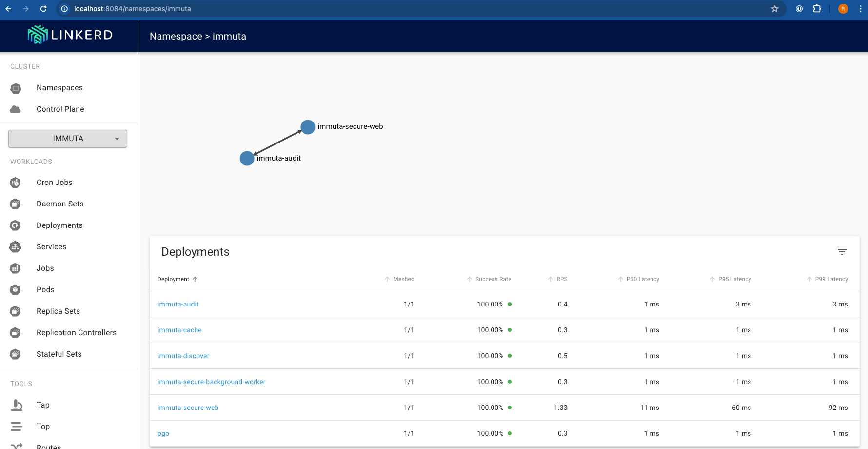Open the Services workload menu item
The image size is (868, 449).
(x=51, y=247)
